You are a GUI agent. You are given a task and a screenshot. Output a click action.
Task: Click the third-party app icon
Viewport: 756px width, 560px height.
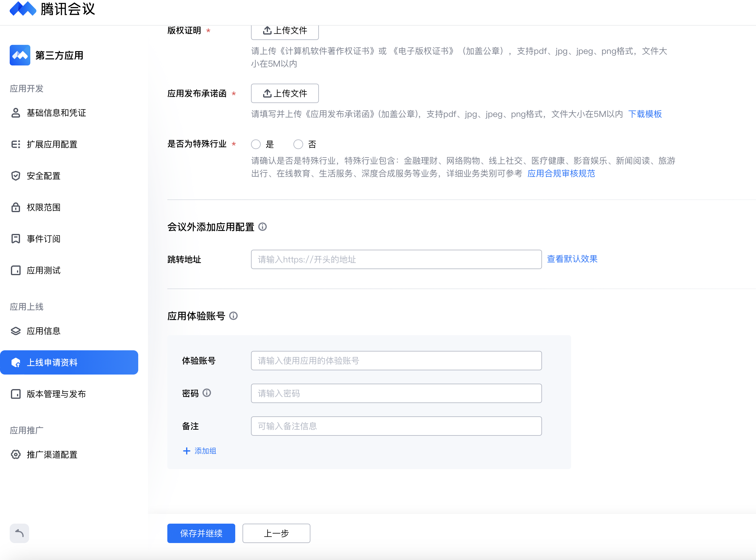coord(20,55)
